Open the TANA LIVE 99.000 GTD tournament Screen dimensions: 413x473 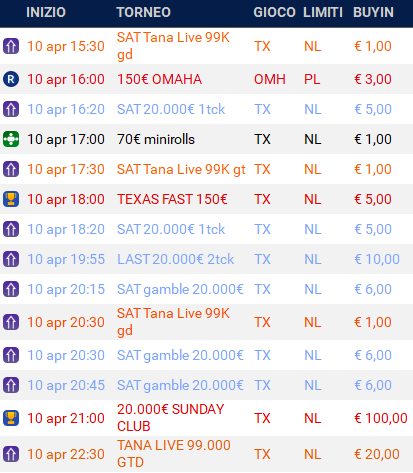click(174, 454)
